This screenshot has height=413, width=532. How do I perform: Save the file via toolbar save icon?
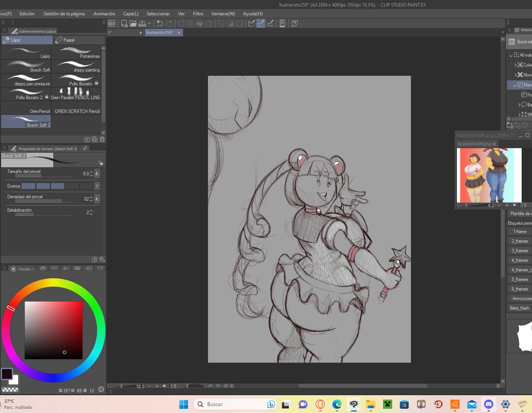[x=142, y=23]
